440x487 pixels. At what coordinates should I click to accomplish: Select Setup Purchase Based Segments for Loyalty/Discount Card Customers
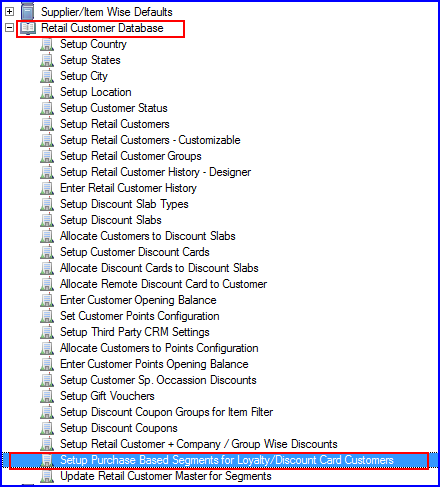227,460
